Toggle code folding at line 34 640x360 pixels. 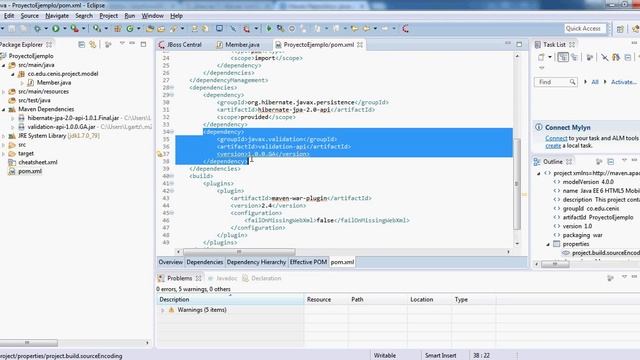point(172,132)
